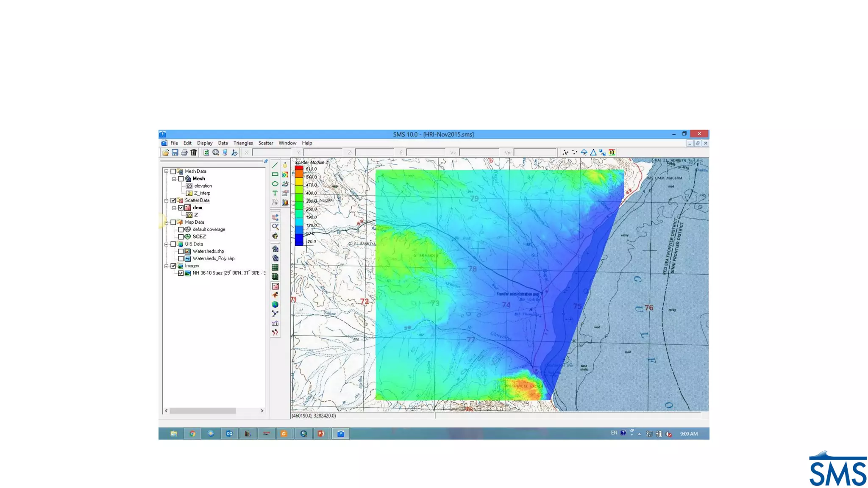868x488 pixels.
Task: Open the Scatter menu
Action: (x=266, y=143)
